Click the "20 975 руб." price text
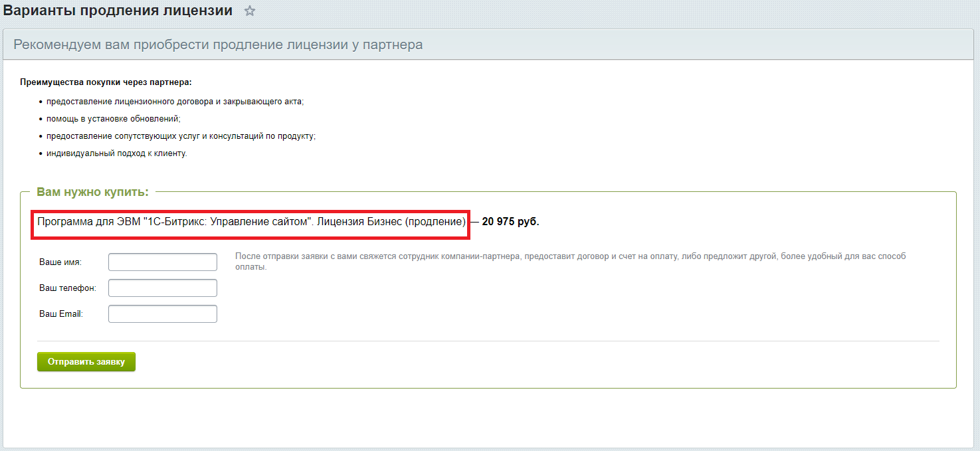This screenshot has width=980, height=451. (x=510, y=222)
